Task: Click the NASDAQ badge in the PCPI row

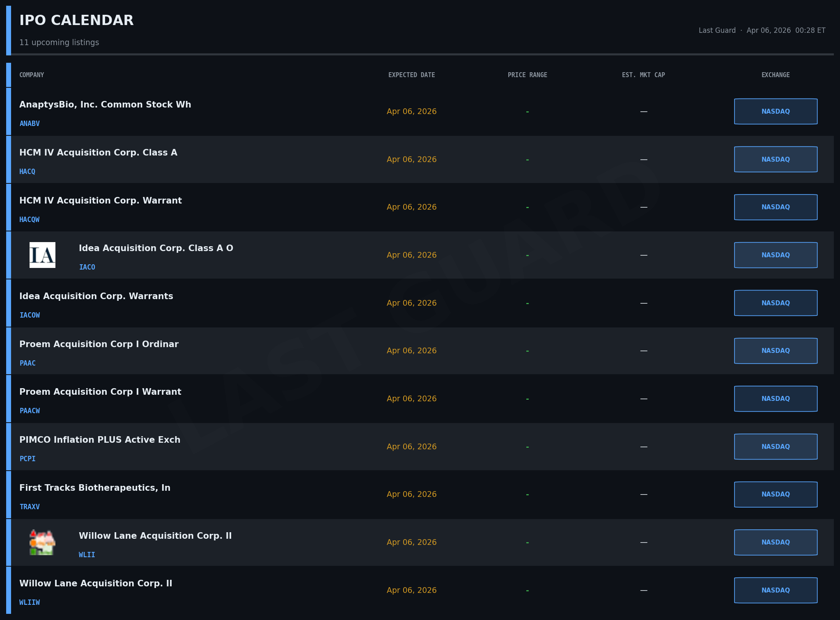Action: [776, 446]
